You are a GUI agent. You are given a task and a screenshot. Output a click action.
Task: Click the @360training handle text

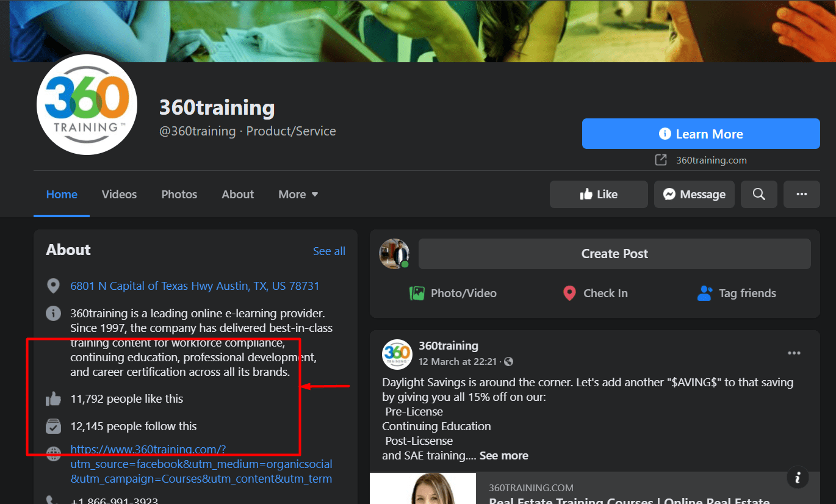tap(198, 131)
